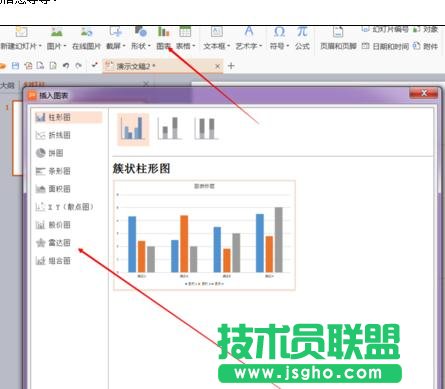This screenshot has height=389, width=445.
Task: Click the New Slide (新建幻灯片) icon
Action: pos(21,32)
